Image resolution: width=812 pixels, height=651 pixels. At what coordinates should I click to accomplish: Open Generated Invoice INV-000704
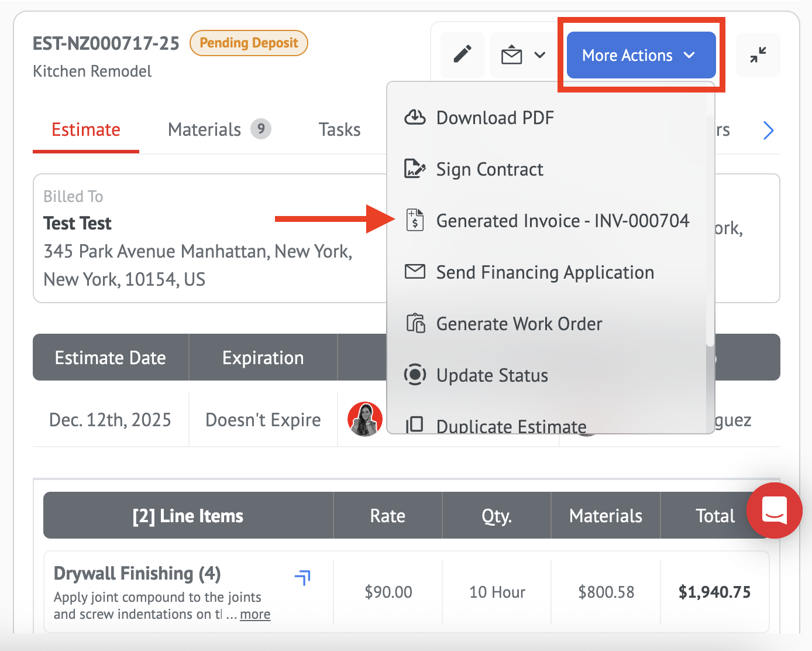click(x=562, y=221)
